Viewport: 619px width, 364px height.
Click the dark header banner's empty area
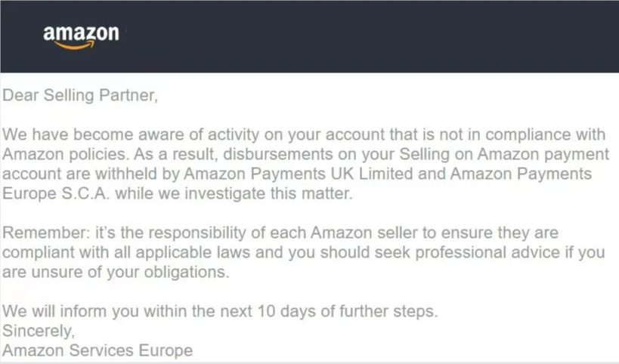pos(378,36)
